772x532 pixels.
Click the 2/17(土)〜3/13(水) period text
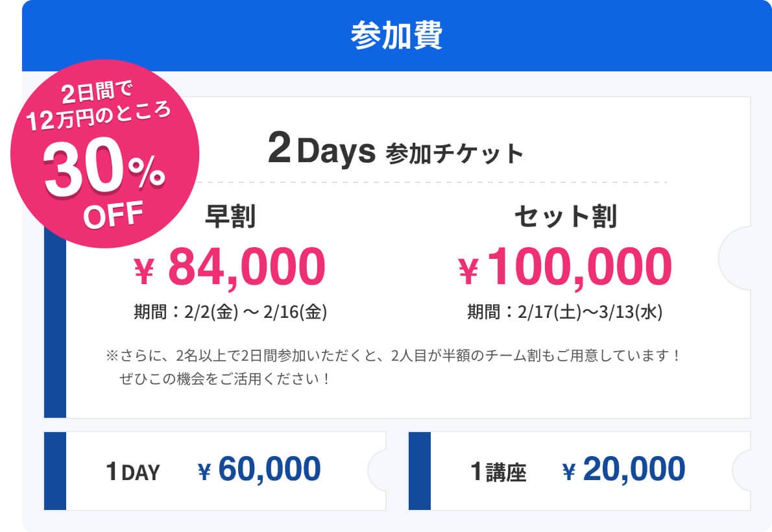[x=564, y=313]
